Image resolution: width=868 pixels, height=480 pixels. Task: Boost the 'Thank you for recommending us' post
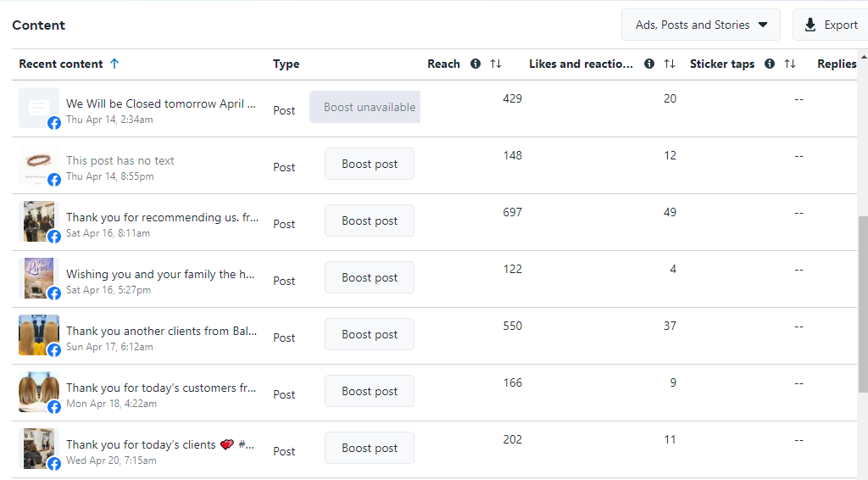coord(370,220)
